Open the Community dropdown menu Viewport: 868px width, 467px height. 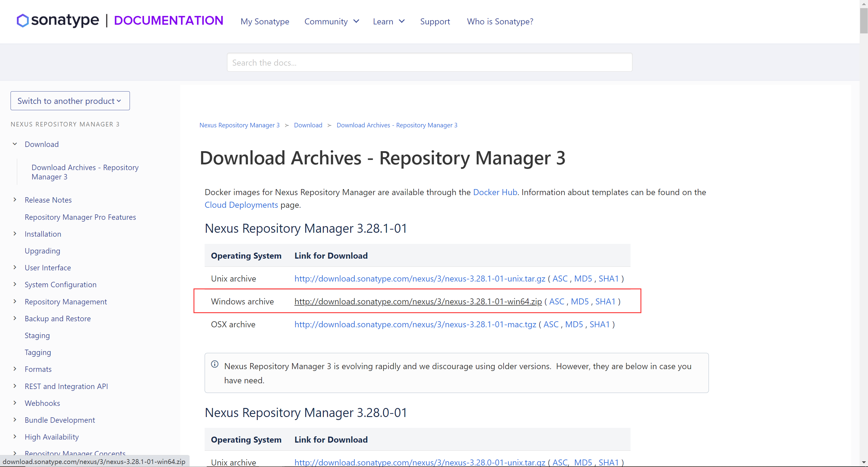point(332,22)
